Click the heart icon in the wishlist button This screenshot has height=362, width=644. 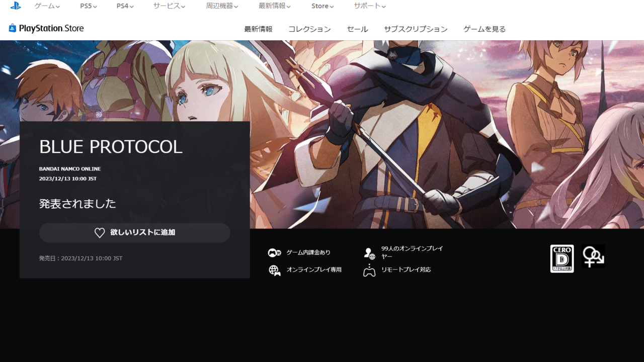(x=100, y=233)
